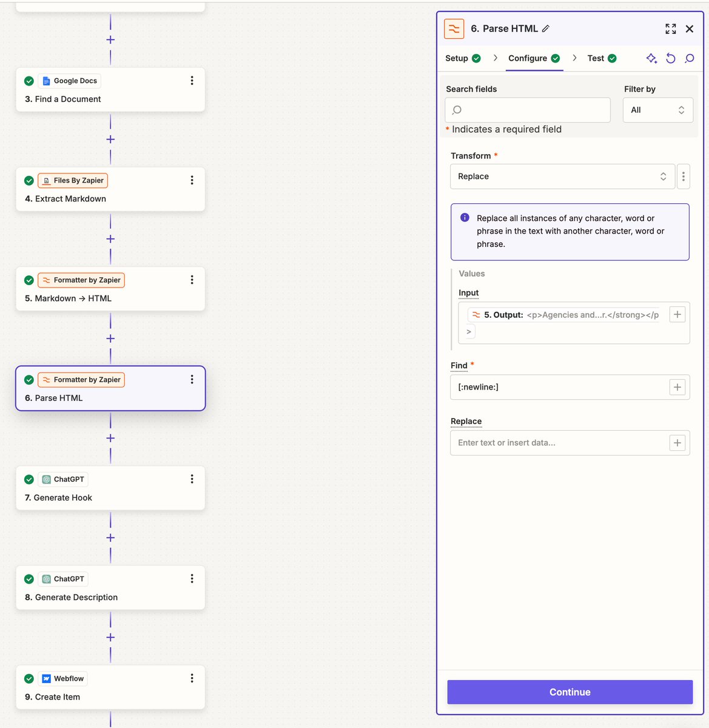Click the Files By Zapier app badge

pyautogui.click(x=73, y=180)
